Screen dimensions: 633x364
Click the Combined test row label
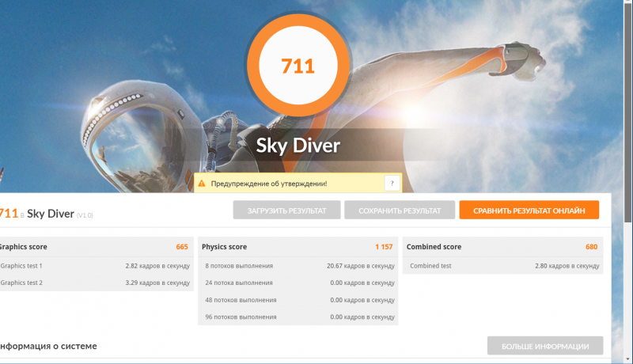click(430, 266)
